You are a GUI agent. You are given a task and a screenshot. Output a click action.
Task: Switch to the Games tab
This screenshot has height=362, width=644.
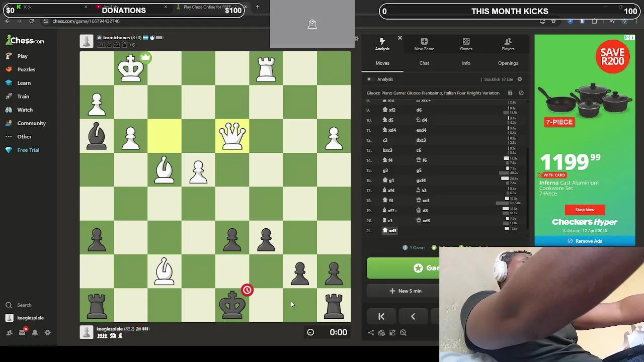point(466,44)
